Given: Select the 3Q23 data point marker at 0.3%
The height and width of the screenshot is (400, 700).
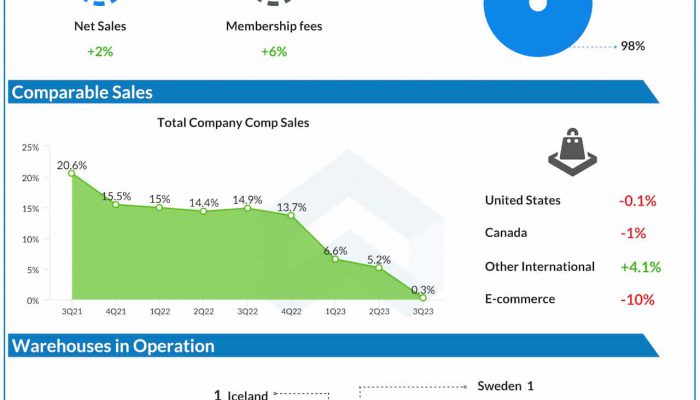Looking at the screenshot, I should coord(423,298).
